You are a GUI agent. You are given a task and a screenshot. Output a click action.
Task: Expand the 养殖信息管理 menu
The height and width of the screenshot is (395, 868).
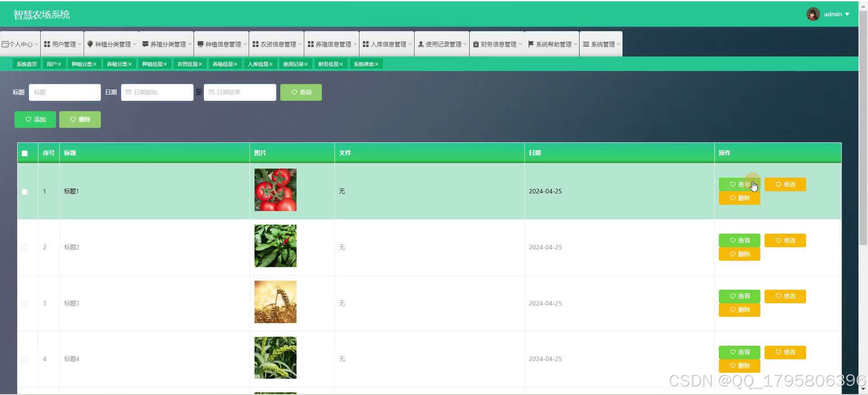click(x=331, y=44)
